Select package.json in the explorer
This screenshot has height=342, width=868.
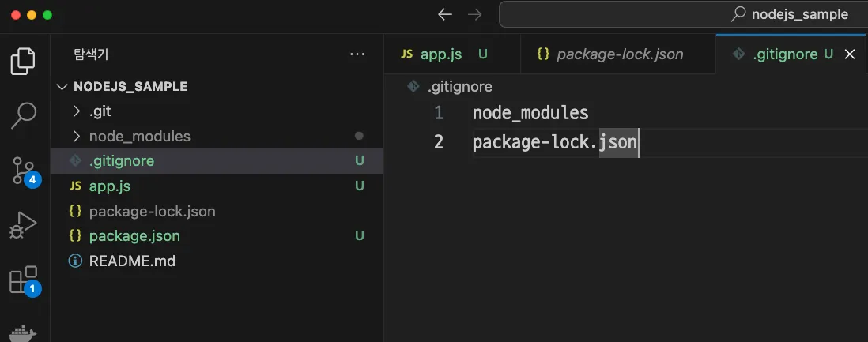point(134,235)
